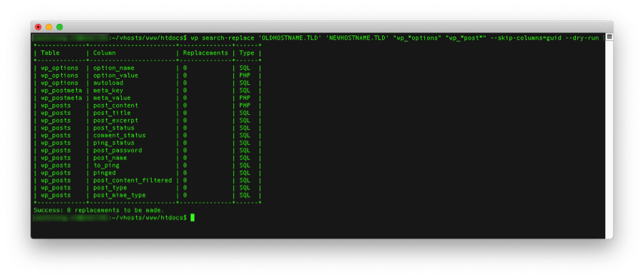Screen dimensions: 644x279
Task: Select the 'autoload' cell
Action: [x=108, y=82]
